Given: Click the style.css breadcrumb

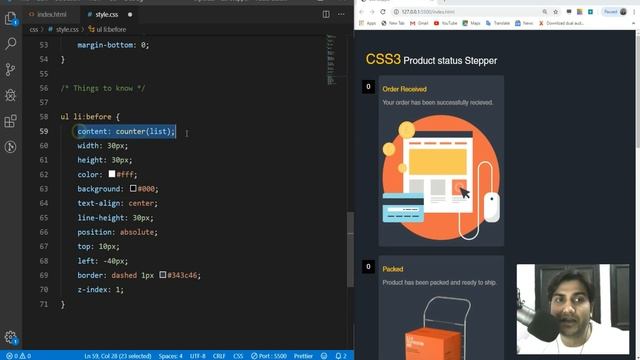Looking at the screenshot, I should (x=63, y=29).
